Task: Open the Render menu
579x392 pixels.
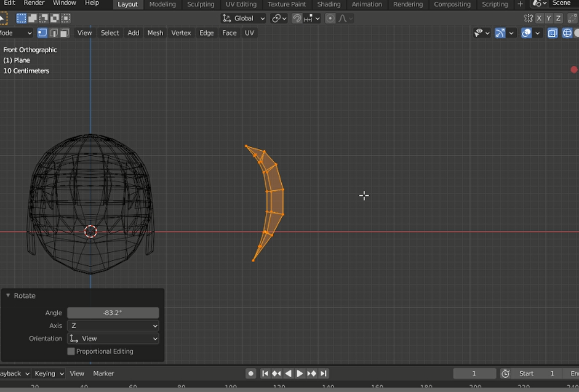Action: (x=34, y=3)
